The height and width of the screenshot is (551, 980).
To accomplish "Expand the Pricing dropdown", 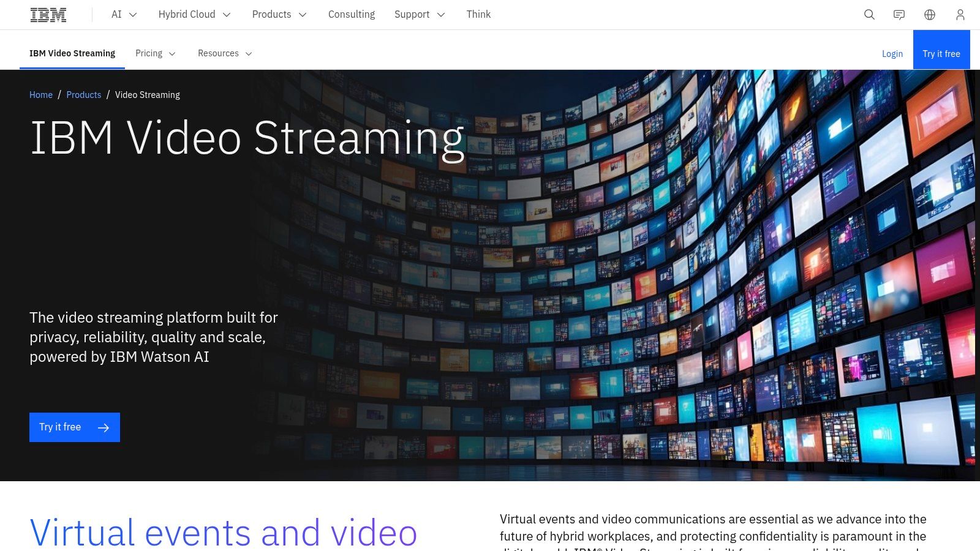I will (x=172, y=53).
